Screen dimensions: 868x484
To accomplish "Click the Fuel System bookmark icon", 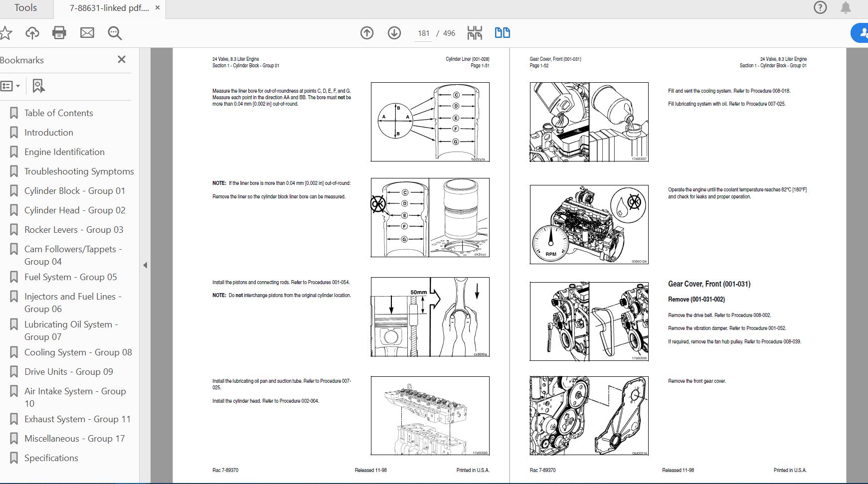I will [14, 277].
